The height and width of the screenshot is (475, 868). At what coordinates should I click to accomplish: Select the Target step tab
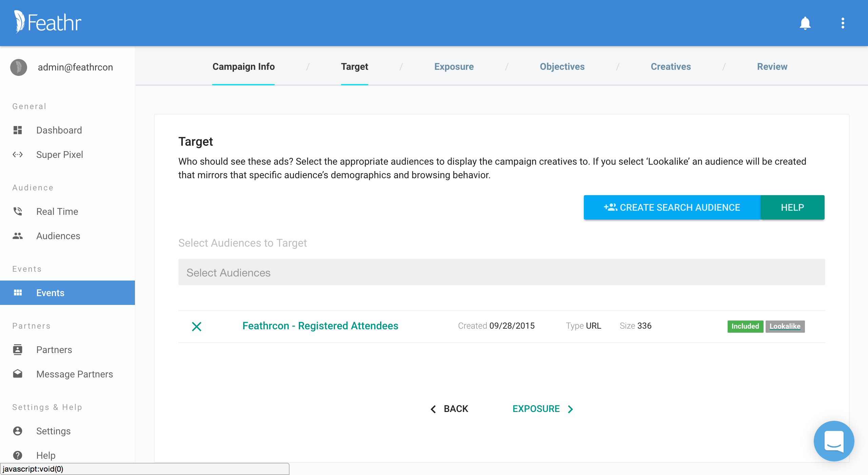pyautogui.click(x=354, y=66)
